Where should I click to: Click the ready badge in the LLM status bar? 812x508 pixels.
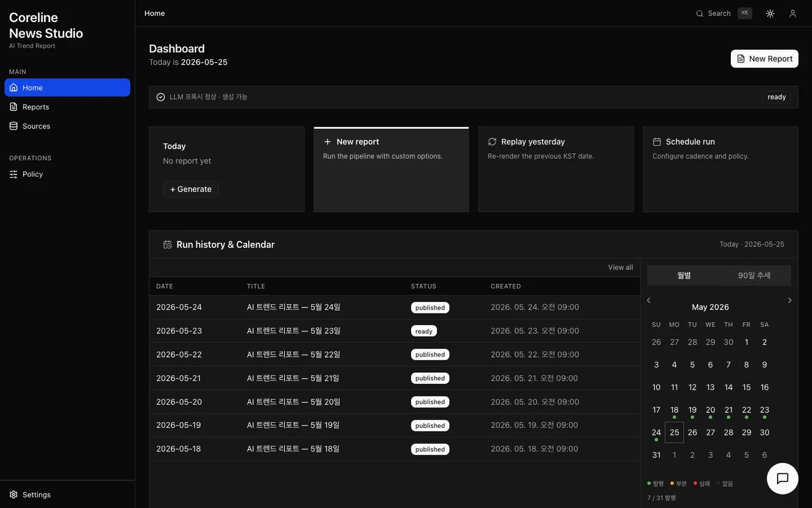(777, 97)
